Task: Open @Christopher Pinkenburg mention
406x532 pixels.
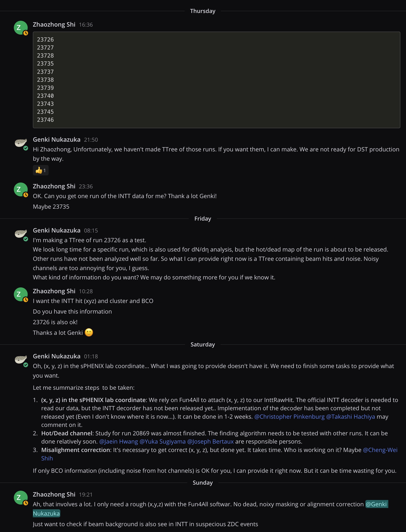Action: 289,417
